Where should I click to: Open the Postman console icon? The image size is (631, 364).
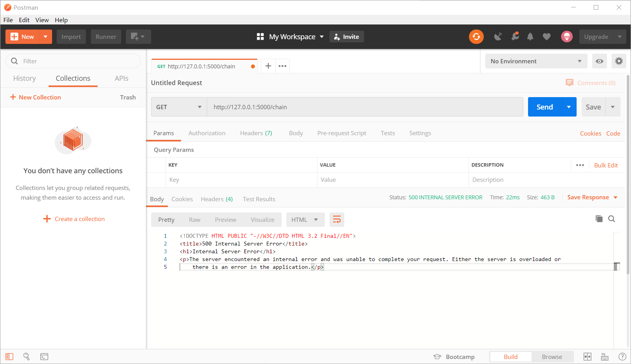click(x=44, y=357)
